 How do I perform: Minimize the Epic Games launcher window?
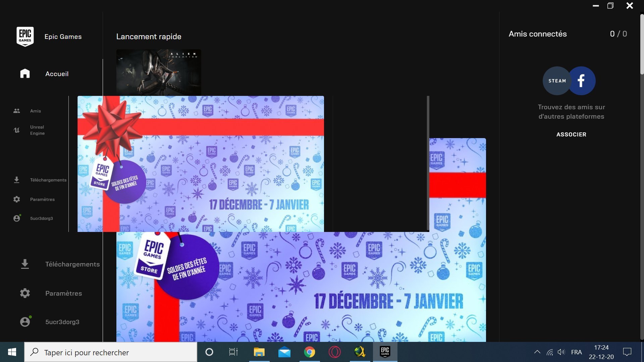tap(596, 6)
